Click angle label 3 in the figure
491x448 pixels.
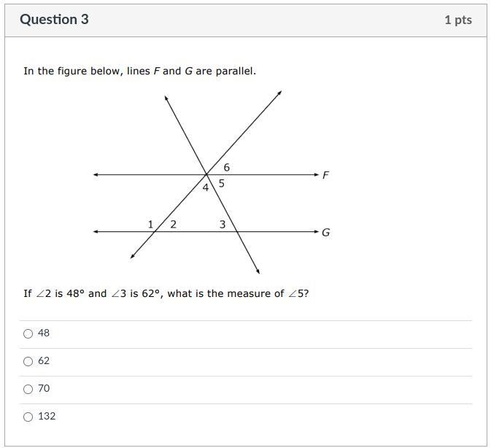(223, 225)
